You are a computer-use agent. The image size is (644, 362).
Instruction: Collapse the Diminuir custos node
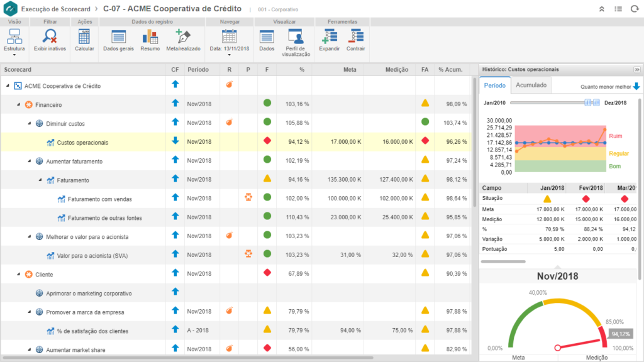[29, 124]
